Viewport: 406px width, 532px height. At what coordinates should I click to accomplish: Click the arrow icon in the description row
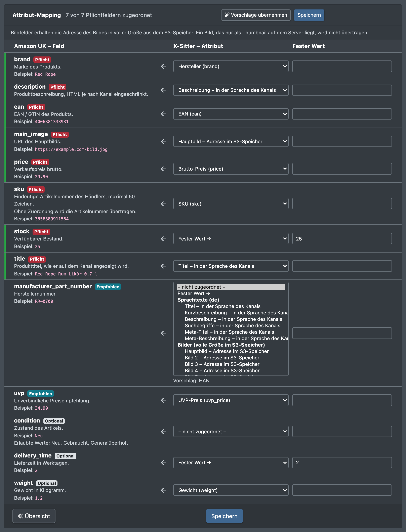tap(163, 90)
